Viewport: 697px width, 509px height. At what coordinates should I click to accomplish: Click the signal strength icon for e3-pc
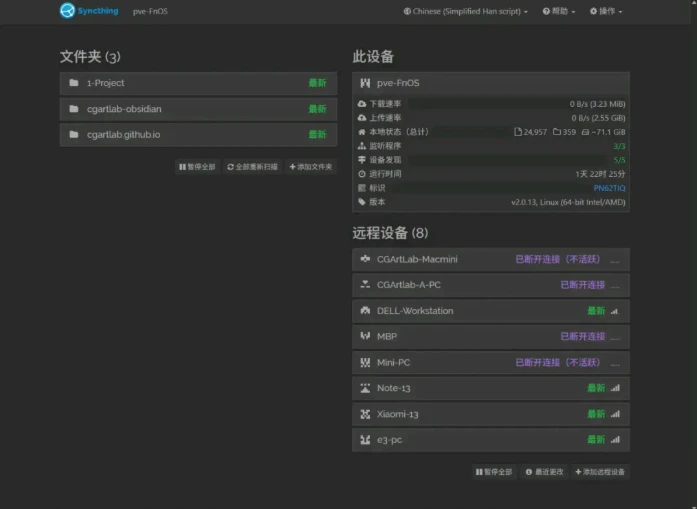pyautogui.click(x=615, y=440)
